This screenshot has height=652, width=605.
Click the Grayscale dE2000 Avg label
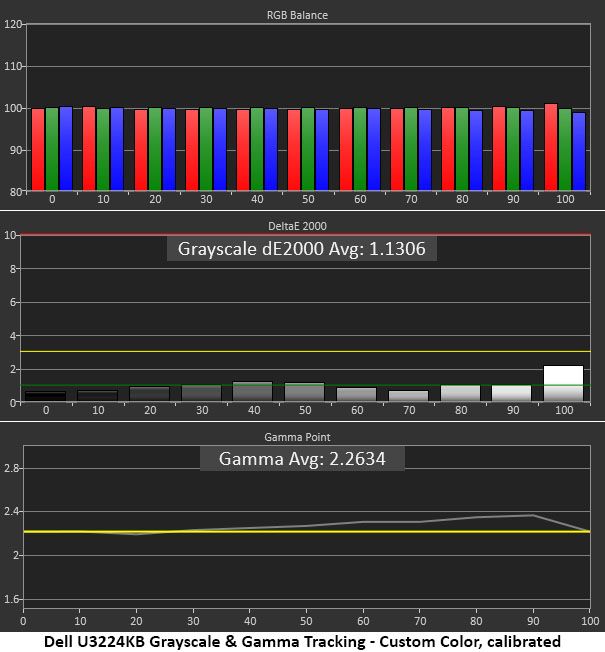click(x=301, y=249)
